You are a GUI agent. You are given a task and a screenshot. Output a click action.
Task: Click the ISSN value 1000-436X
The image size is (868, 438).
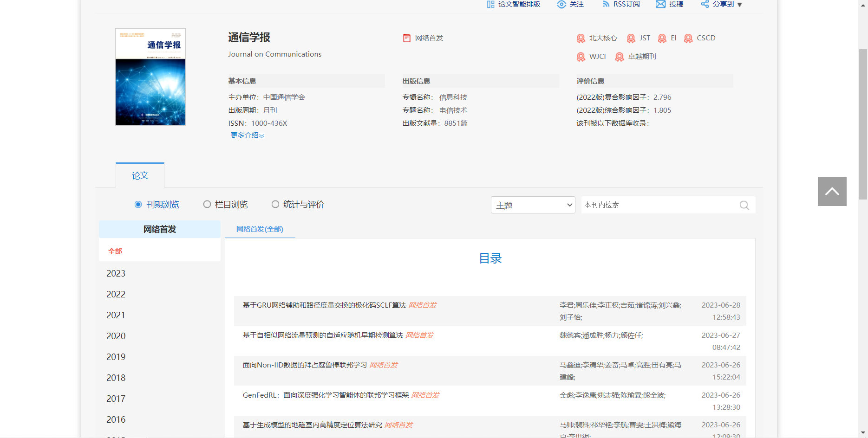point(269,123)
